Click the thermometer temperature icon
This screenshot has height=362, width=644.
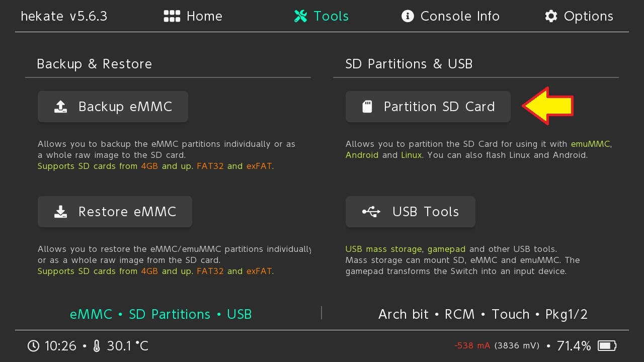click(97, 346)
